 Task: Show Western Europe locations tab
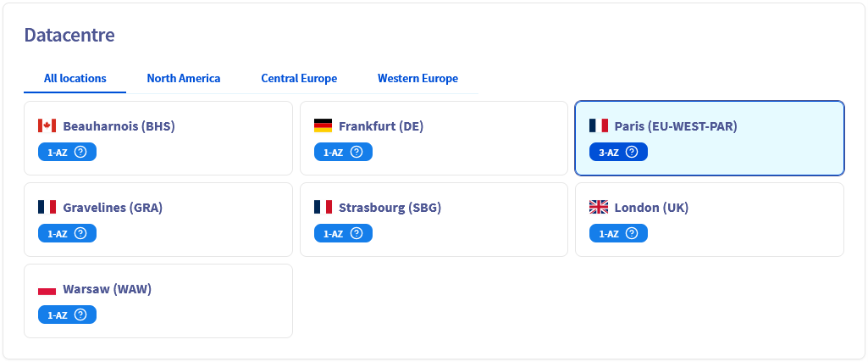[x=417, y=79]
